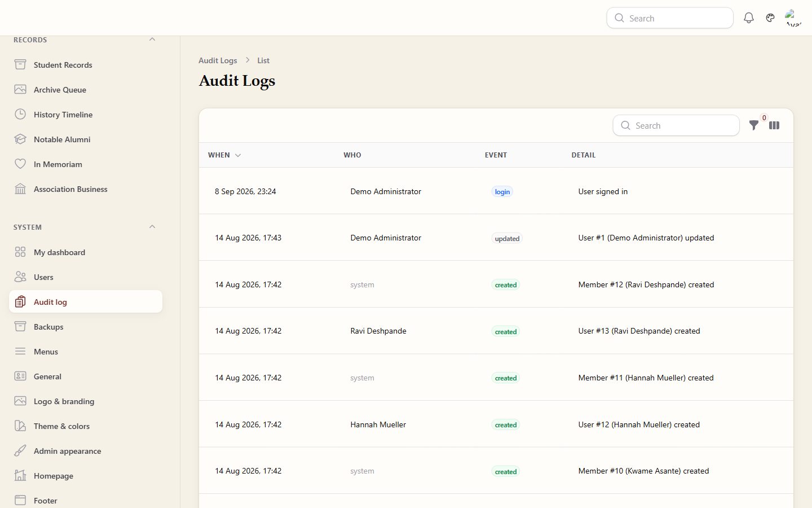Click the Student Records archive-box icon

point(20,64)
